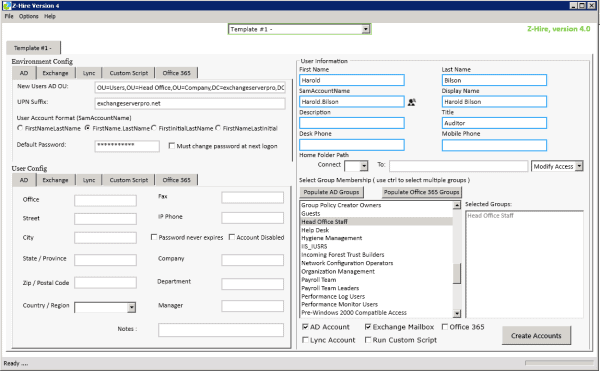This screenshot has height=371, width=600.
Task: Open the Help menu
Action: tap(50, 16)
